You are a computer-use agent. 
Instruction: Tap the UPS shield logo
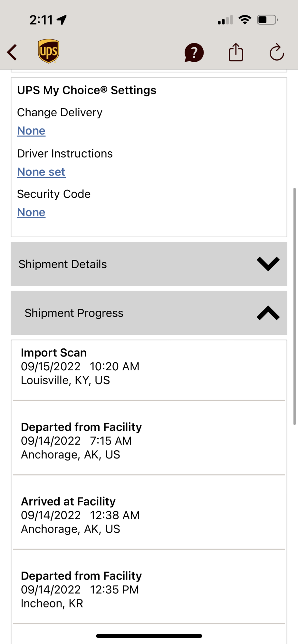tap(48, 51)
